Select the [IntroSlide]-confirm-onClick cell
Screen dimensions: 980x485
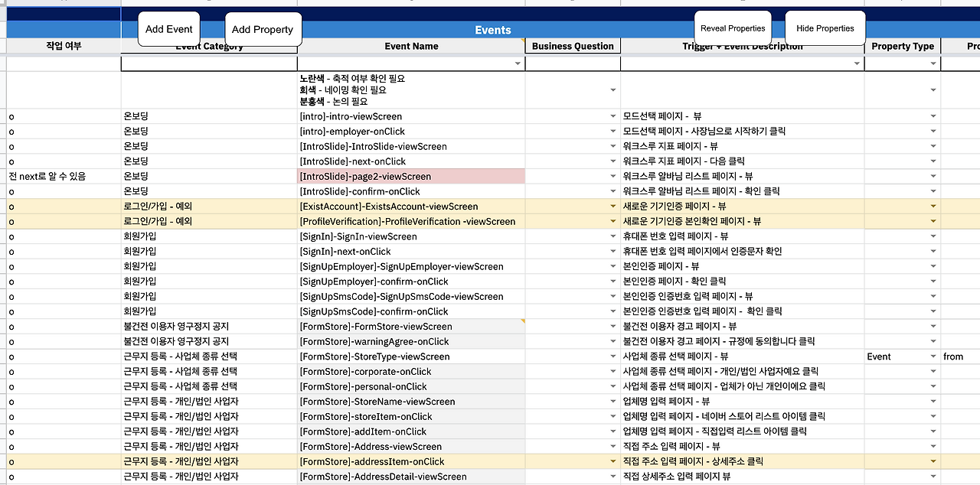click(x=411, y=192)
